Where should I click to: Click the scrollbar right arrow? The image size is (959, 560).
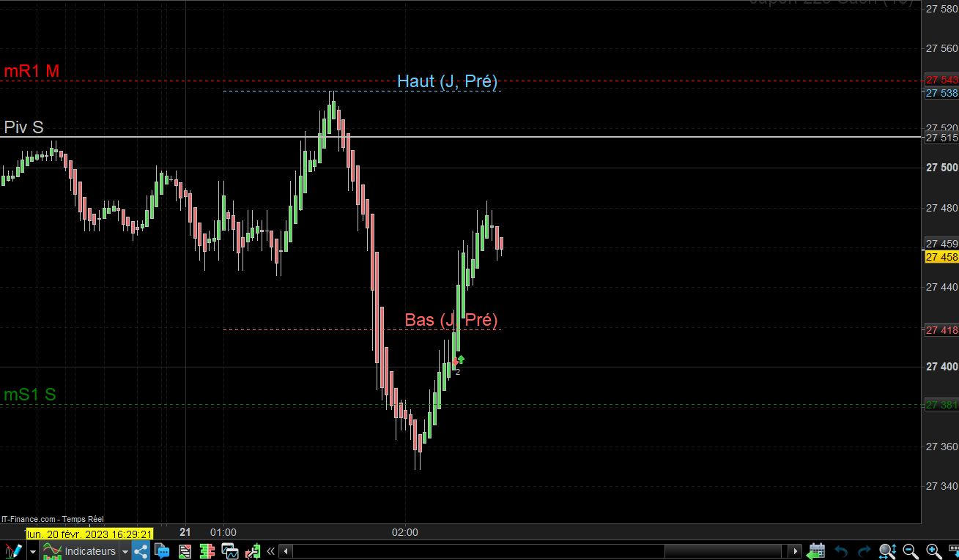796,551
